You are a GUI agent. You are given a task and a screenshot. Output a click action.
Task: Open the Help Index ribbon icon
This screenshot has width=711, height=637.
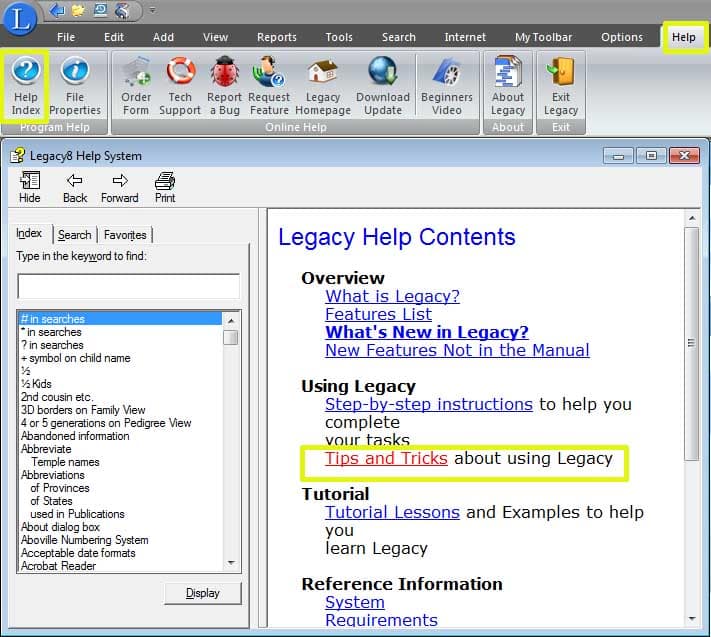coord(26,85)
